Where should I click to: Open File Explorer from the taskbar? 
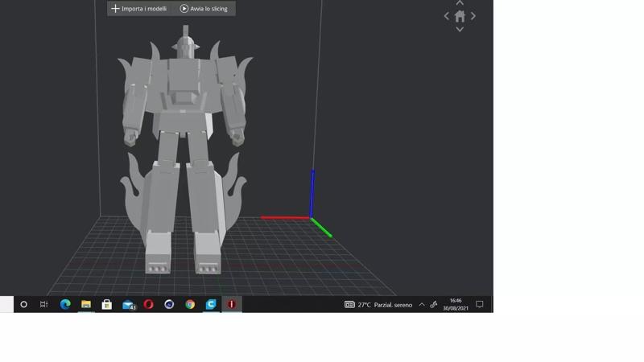pyautogui.click(x=86, y=304)
